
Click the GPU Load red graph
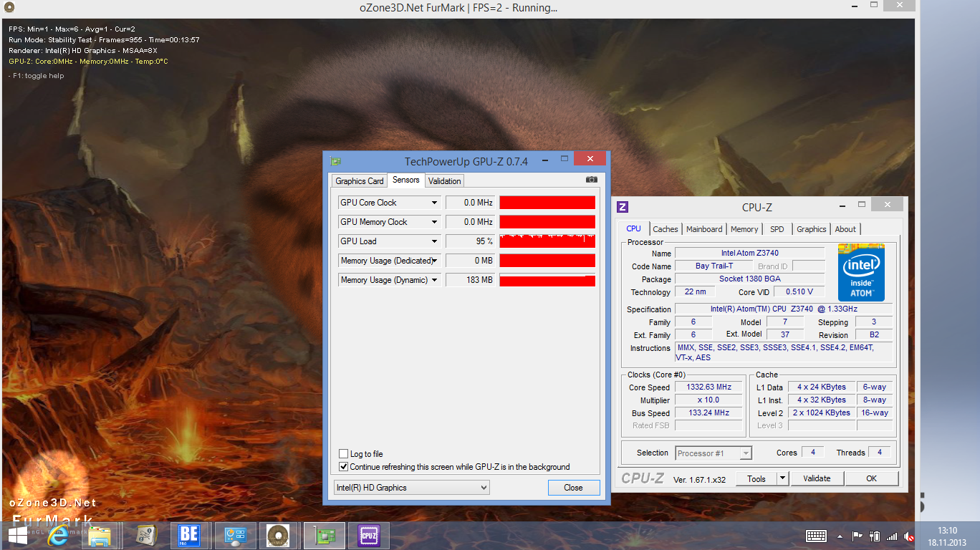547,241
